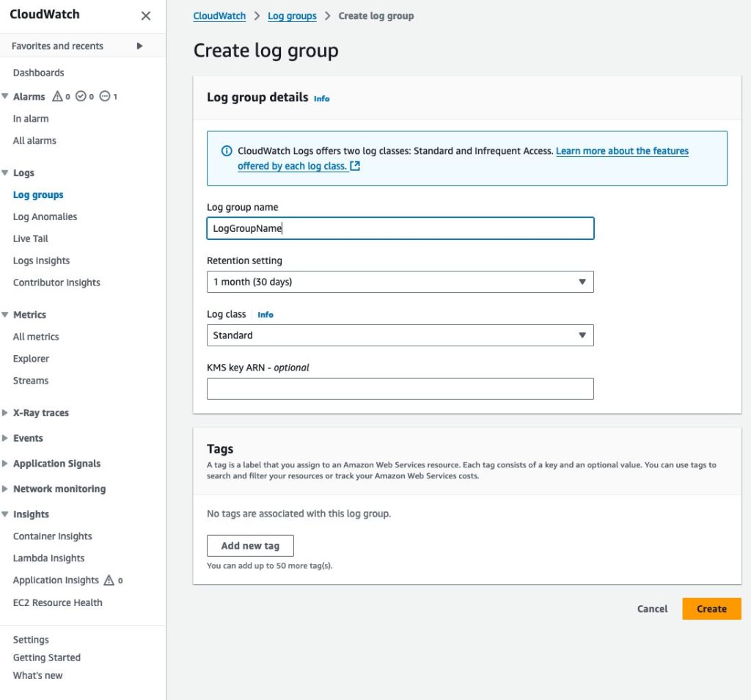Viewport: 751px width, 700px height.
Task: Collapse the Metrics section
Action: click(x=5, y=315)
